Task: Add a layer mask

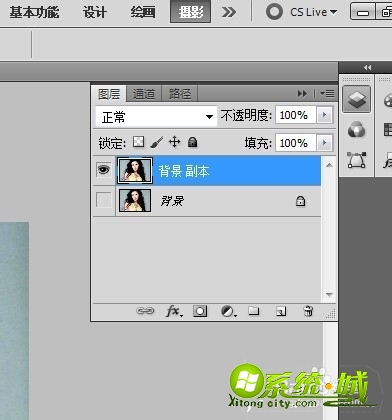Action: click(x=200, y=311)
